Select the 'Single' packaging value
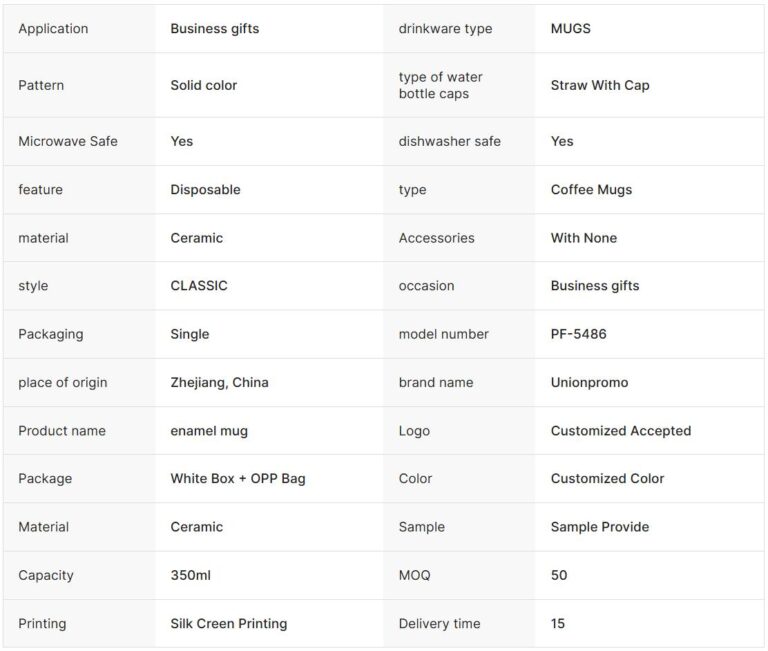The image size is (768, 651). pyautogui.click(x=189, y=334)
